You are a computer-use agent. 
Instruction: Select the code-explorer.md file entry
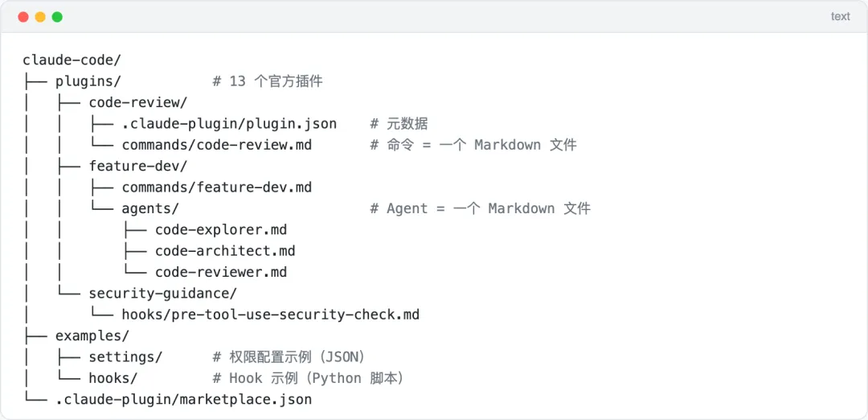[221, 230]
